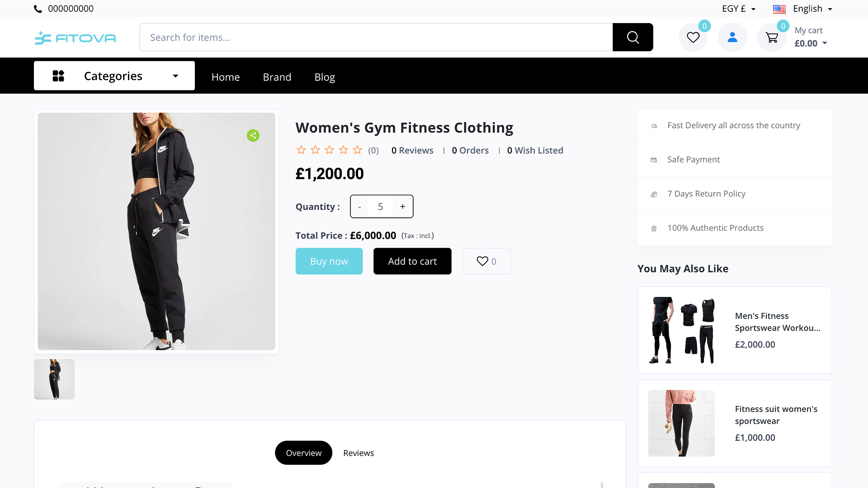Increase quantity with the plus button
Viewport: 868px width, 488px height.
(x=402, y=206)
